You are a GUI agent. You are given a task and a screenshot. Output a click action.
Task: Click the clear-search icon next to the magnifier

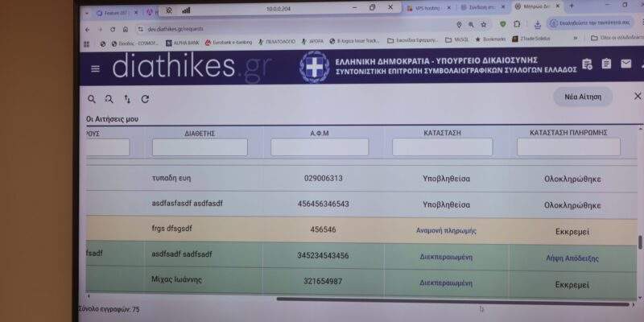[109, 99]
